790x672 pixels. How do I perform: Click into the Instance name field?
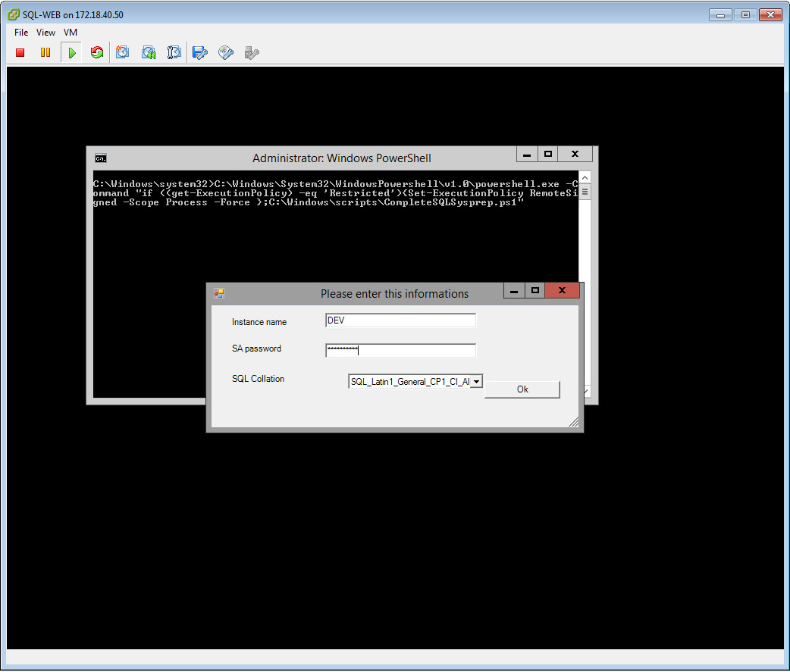click(400, 320)
